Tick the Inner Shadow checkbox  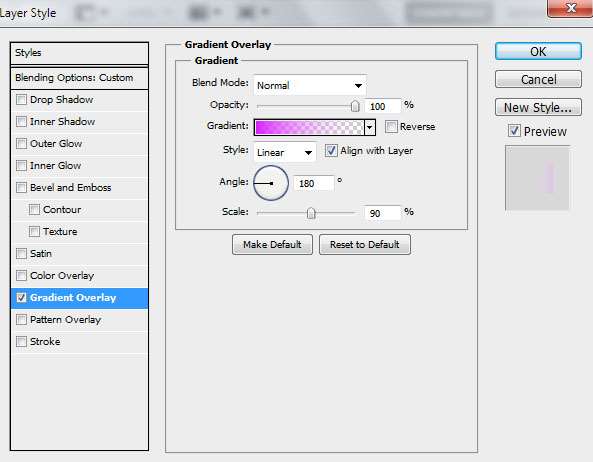coord(21,122)
